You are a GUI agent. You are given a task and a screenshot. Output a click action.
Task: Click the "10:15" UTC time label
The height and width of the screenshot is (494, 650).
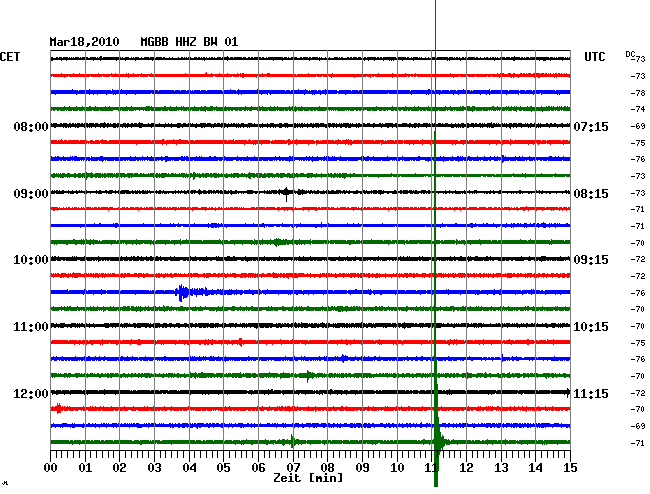click(x=591, y=327)
